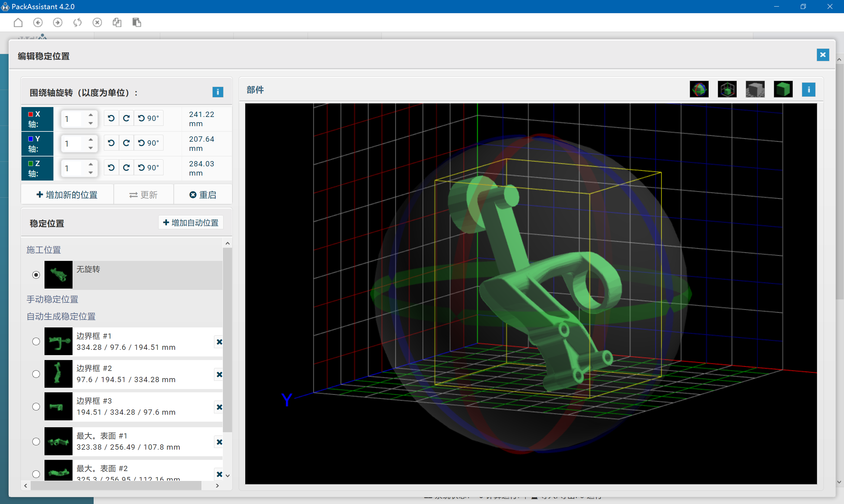
Task: Go to the home page icon
Action: pyautogui.click(x=18, y=22)
